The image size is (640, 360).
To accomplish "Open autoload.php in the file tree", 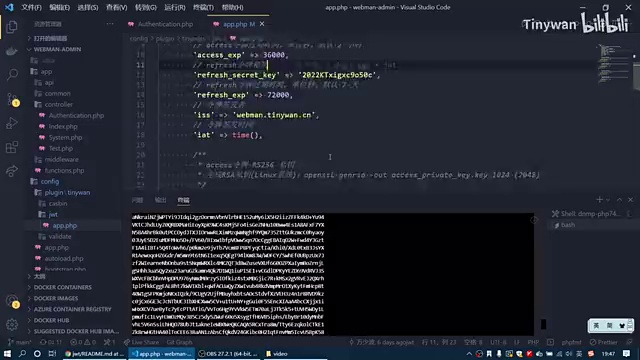I will (x=64, y=258).
